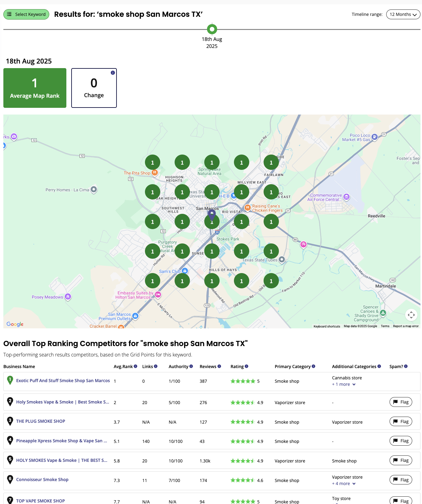The width and height of the screenshot is (422, 504).
Task: Flag Pineapple Xpress Smoke Shop
Action: 401,441
